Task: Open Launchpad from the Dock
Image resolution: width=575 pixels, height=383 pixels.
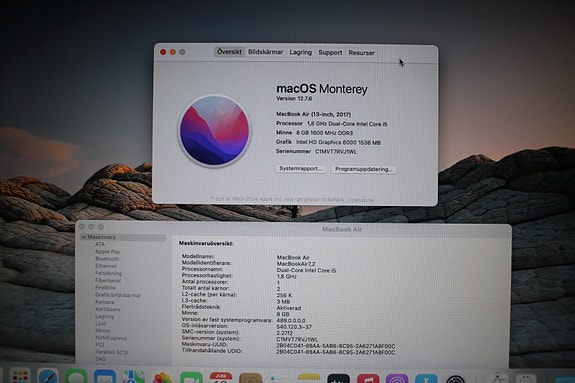Action: (20, 376)
